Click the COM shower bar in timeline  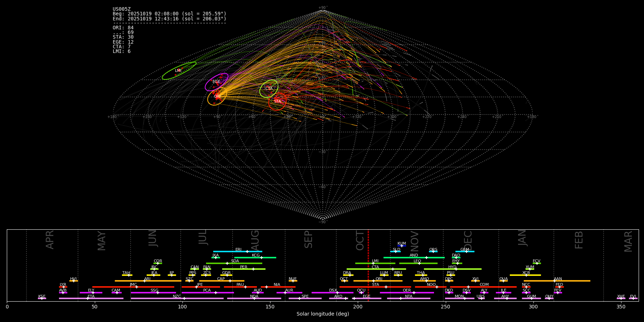[483, 287]
